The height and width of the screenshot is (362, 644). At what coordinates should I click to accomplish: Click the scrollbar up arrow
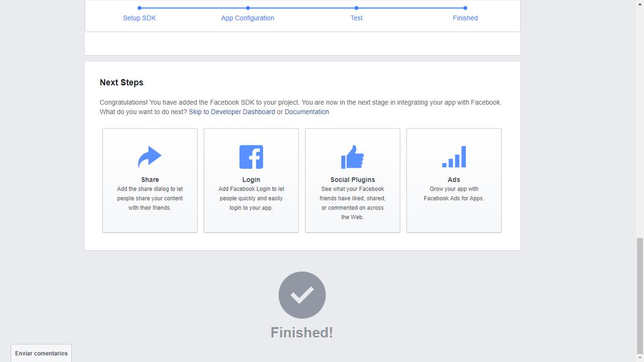coord(640,4)
